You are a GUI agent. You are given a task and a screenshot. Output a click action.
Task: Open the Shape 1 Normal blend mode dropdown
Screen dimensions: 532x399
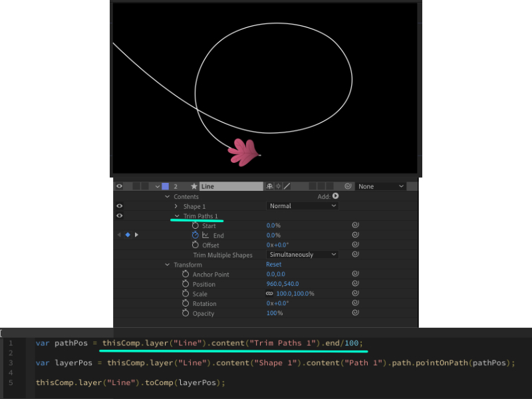click(303, 206)
